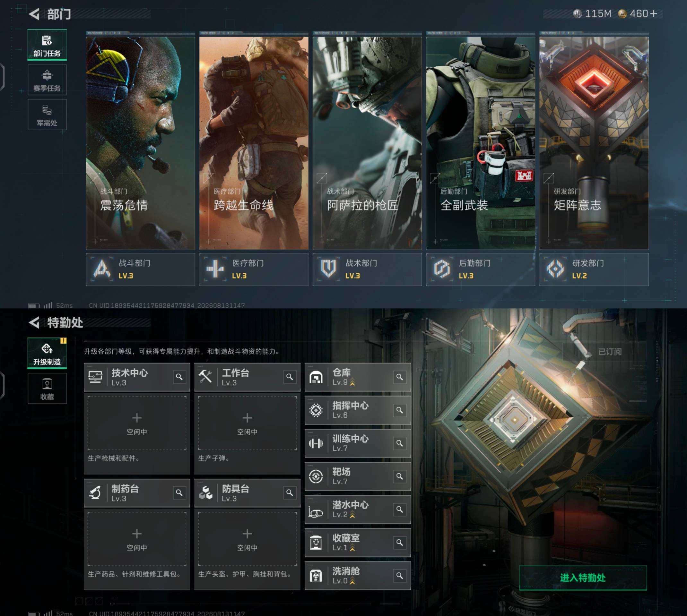This screenshot has width=687, height=616.
Task: Select the 研发部门 LV.2 label bar
Action: coord(594,270)
